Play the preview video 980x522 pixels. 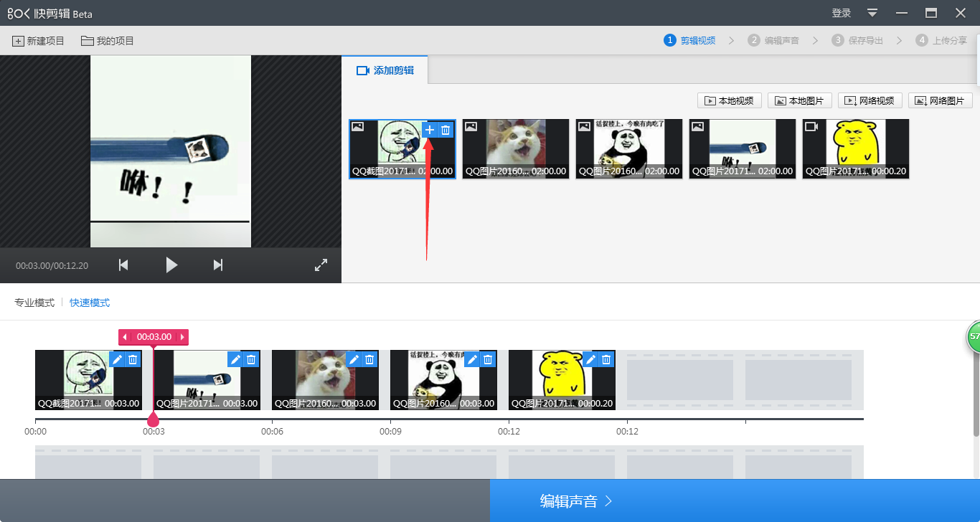(x=171, y=265)
